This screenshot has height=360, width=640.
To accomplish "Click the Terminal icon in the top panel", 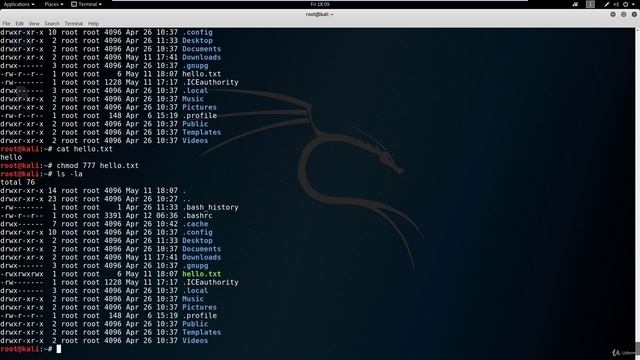I will pos(74,4).
